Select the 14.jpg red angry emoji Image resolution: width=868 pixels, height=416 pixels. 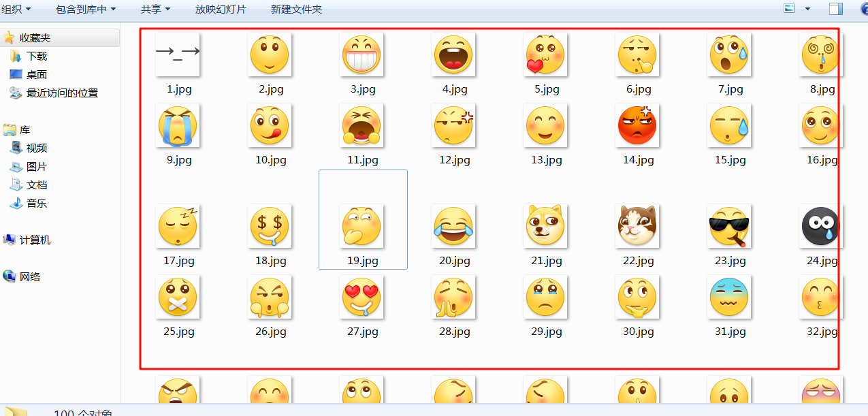point(637,125)
